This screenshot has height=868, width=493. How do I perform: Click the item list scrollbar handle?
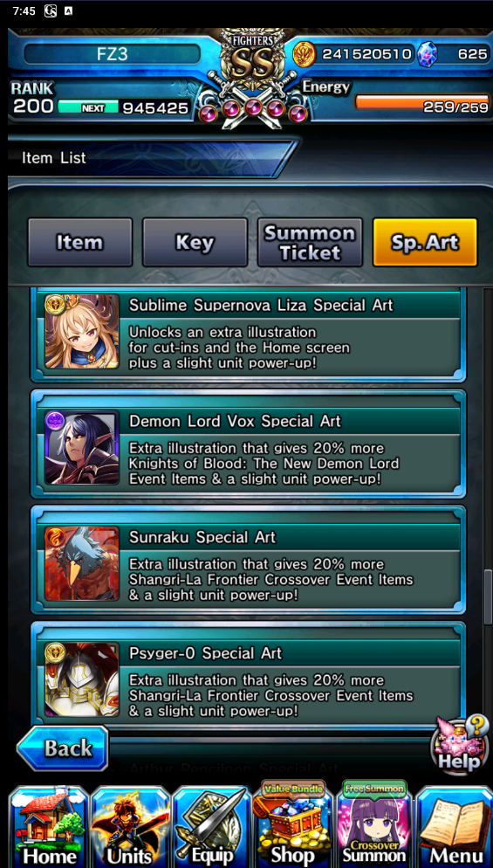pyautogui.click(x=488, y=596)
